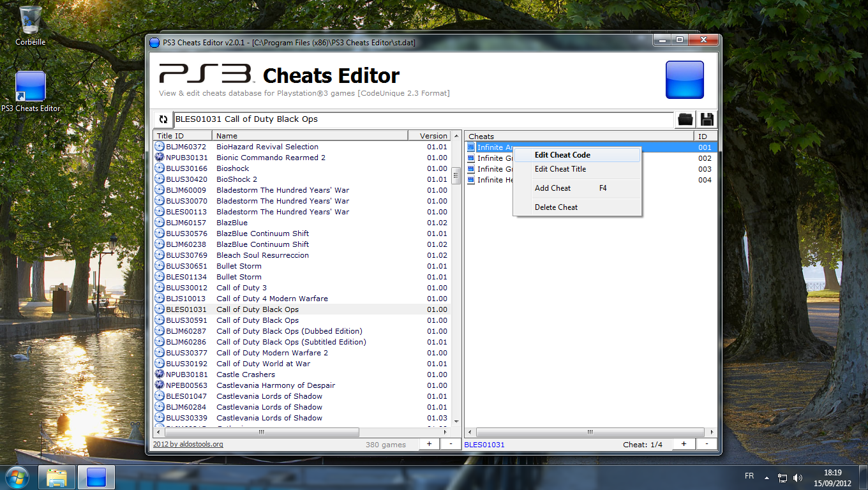Click the PS3 Cheats Editor desktop shortcut
The image size is (868, 490).
31,92
